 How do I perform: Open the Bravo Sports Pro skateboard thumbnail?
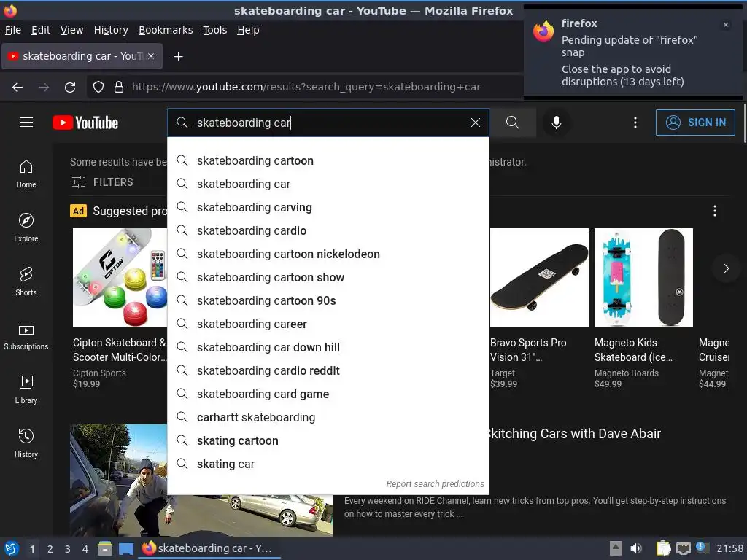[539, 277]
